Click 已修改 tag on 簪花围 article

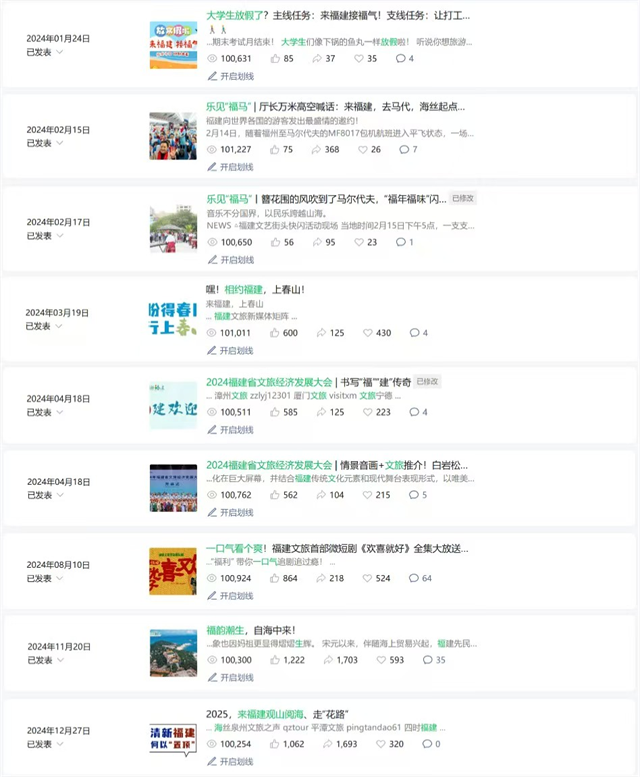pos(463,198)
